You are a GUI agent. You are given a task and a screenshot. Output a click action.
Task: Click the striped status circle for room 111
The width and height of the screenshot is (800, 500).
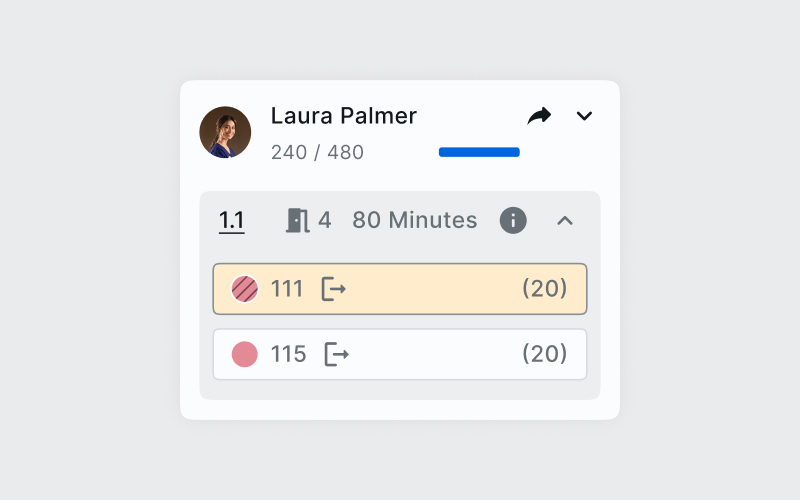click(x=245, y=289)
